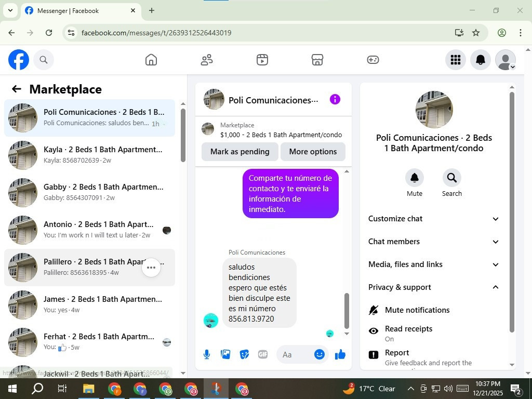Open the Notifications bell in header

(480, 60)
